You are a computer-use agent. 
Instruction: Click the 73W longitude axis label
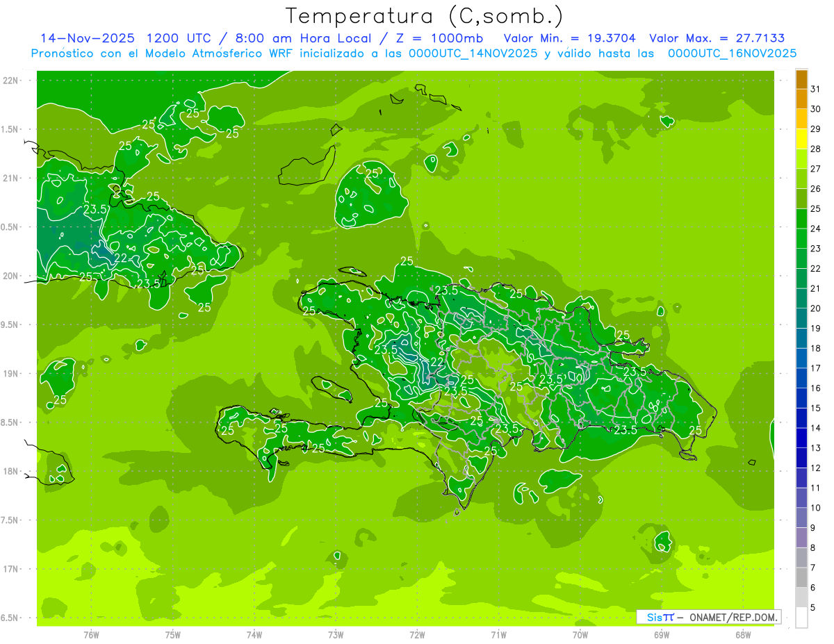pyautogui.click(x=336, y=635)
